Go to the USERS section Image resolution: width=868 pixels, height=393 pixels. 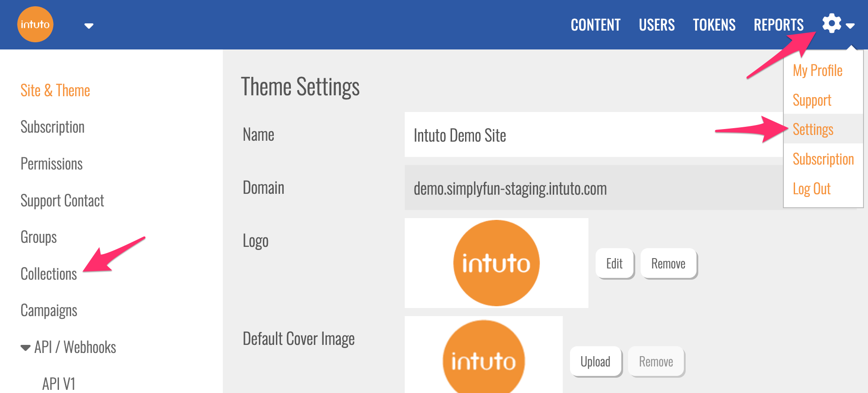(x=656, y=25)
